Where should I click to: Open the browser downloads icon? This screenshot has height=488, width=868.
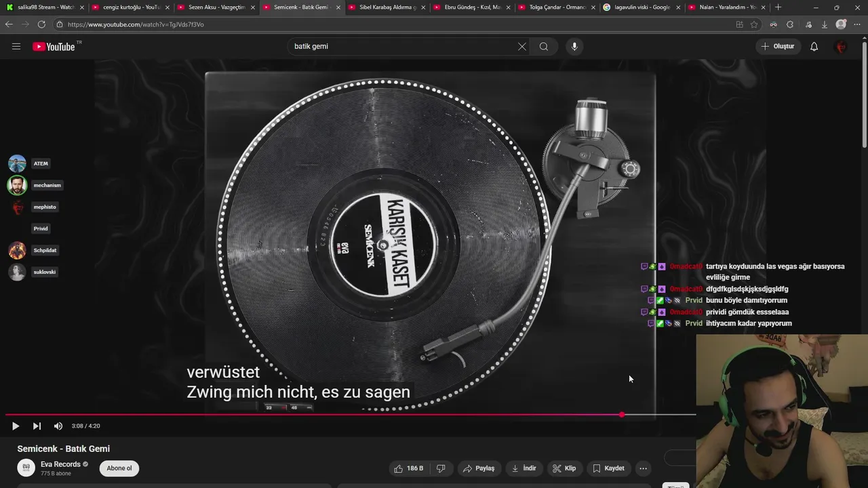pyautogui.click(x=825, y=24)
